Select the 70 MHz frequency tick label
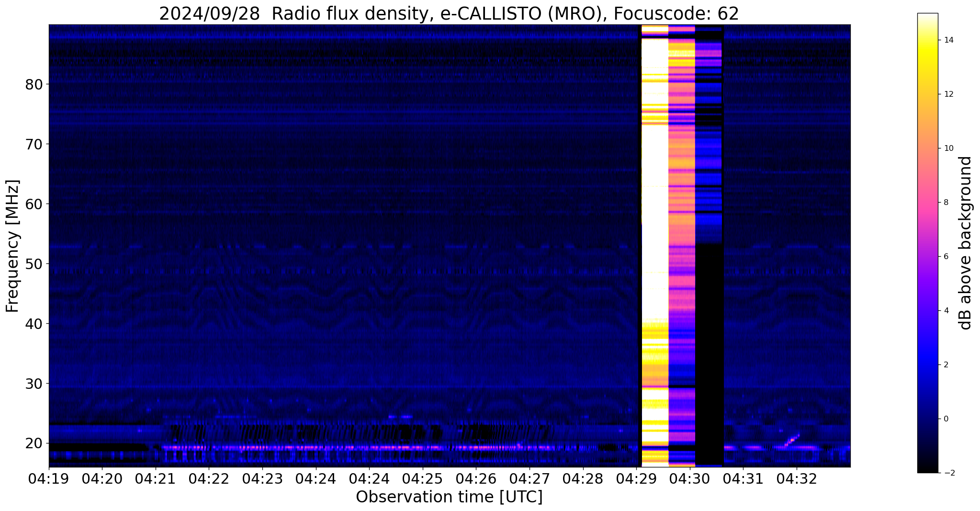 (x=34, y=144)
